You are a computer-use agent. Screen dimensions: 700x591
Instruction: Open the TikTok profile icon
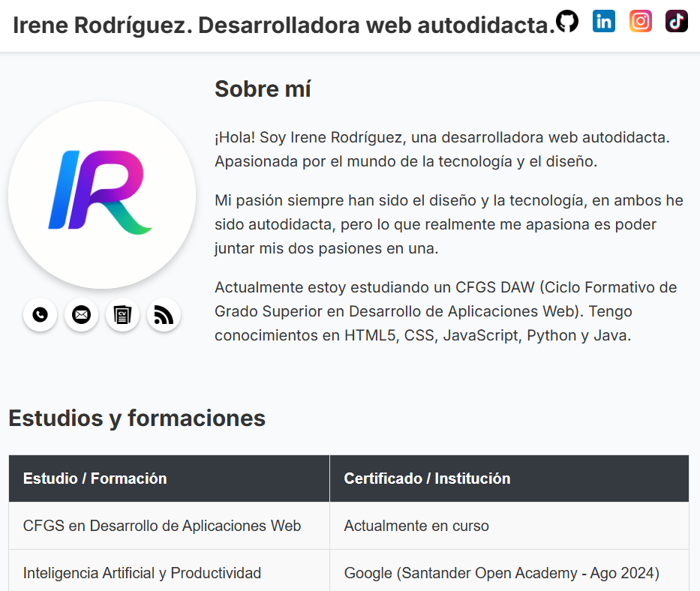676,21
